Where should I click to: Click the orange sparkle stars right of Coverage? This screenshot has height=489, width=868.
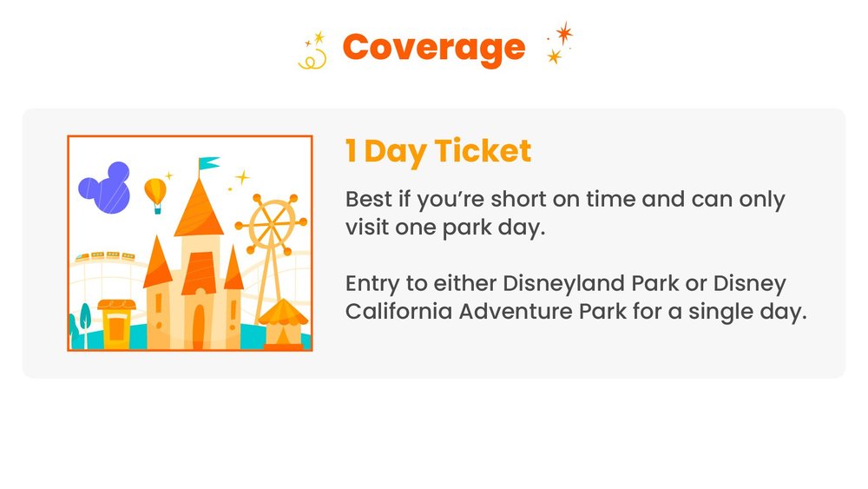559,43
